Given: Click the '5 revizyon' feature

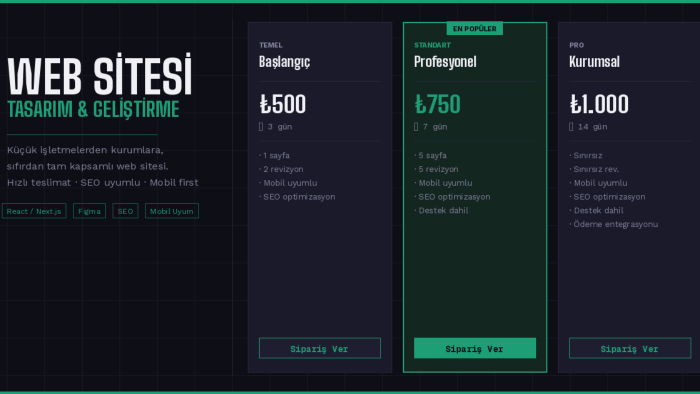Looking at the screenshot, I should [438, 169].
